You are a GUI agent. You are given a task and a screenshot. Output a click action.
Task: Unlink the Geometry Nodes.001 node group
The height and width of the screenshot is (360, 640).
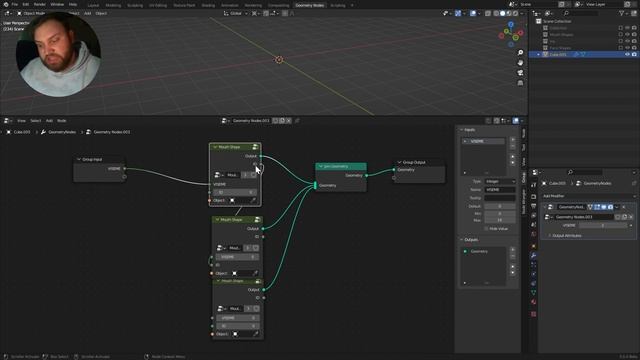click(289, 121)
